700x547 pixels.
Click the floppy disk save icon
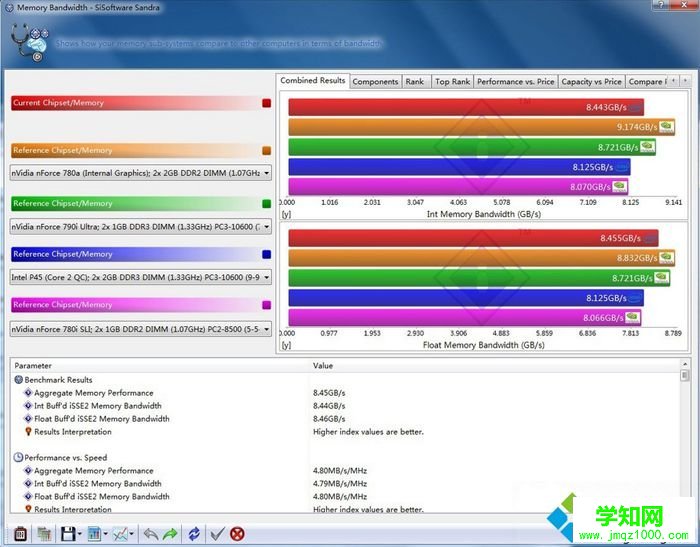click(68, 534)
